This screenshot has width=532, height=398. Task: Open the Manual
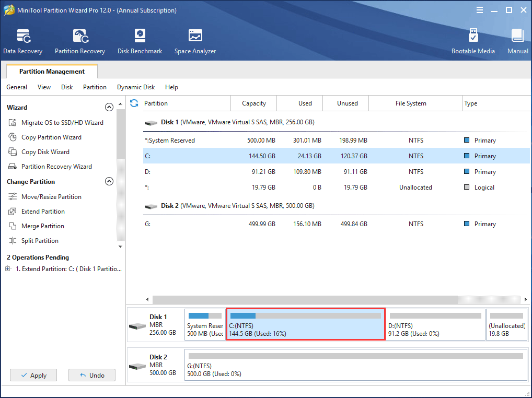tap(517, 41)
